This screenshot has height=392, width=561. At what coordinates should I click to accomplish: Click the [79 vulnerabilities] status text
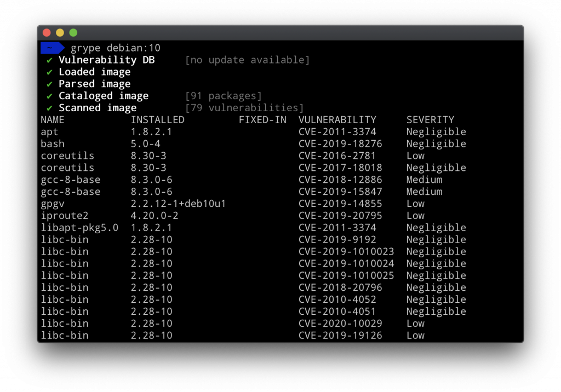click(244, 108)
